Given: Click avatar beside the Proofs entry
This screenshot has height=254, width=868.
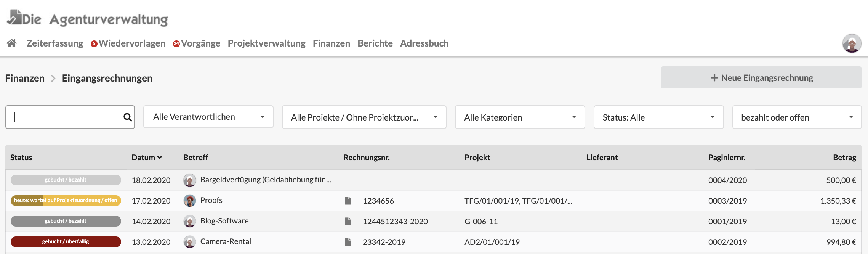Looking at the screenshot, I should (190, 201).
